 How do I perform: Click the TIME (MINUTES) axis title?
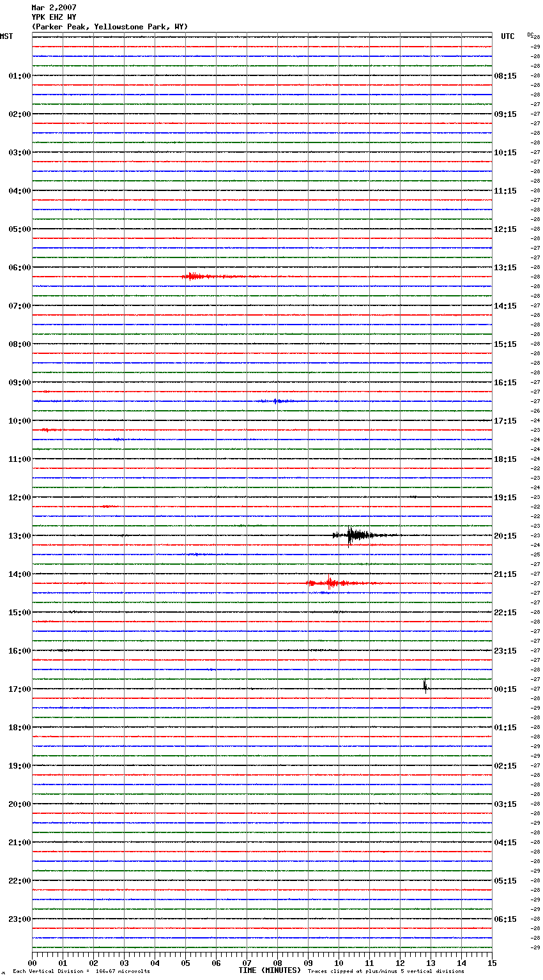tap(270, 970)
